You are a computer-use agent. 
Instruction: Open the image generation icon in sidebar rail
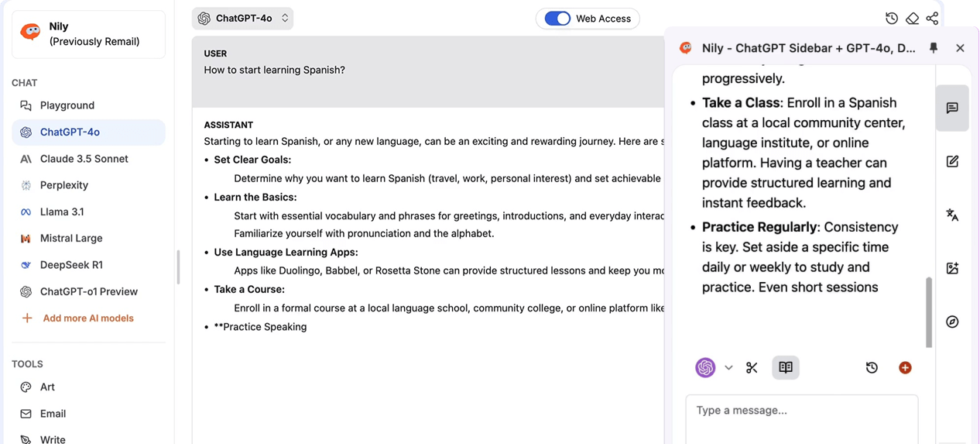(x=952, y=268)
